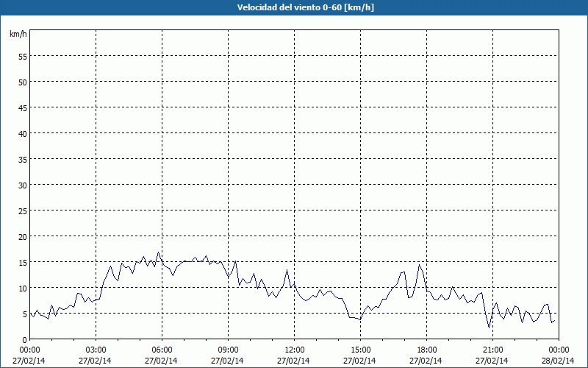
Task: Select the y-axis tick label '45'
Action: pos(23,107)
